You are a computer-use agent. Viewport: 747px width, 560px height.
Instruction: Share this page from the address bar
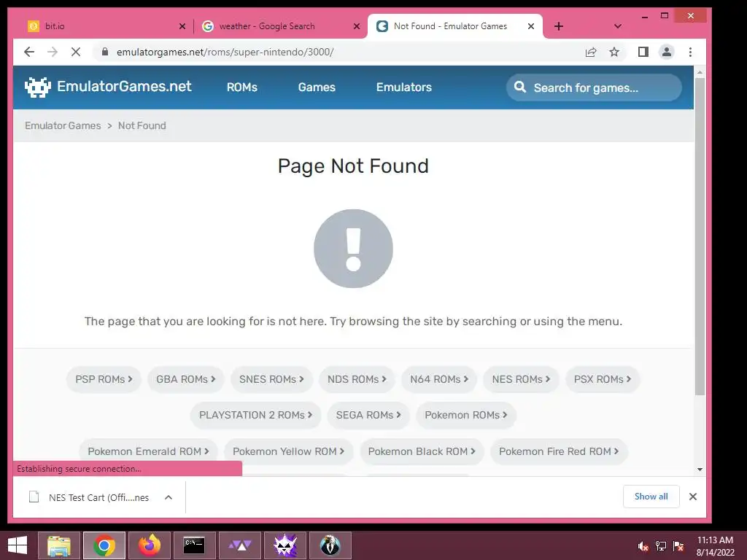pos(591,52)
